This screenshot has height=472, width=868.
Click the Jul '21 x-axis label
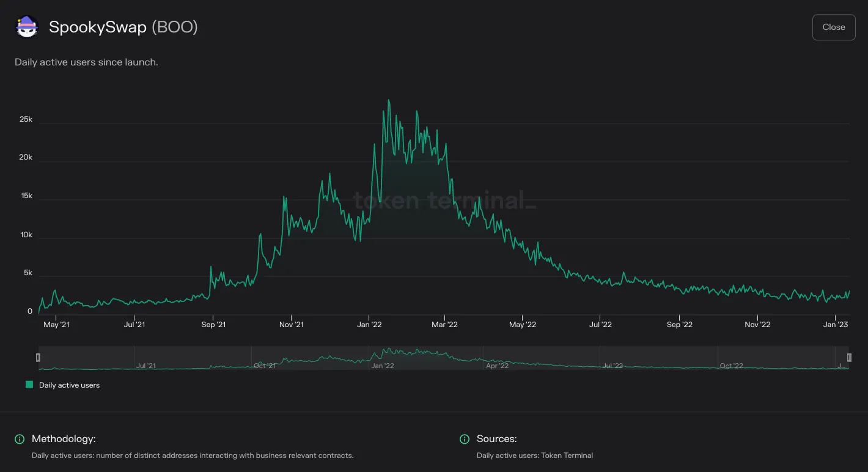click(x=134, y=325)
